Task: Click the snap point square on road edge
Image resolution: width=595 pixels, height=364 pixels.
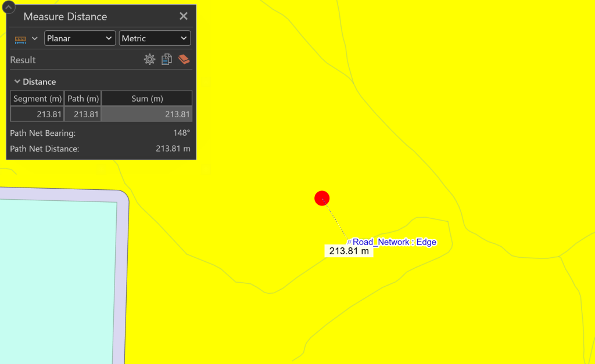Action: tap(349, 242)
